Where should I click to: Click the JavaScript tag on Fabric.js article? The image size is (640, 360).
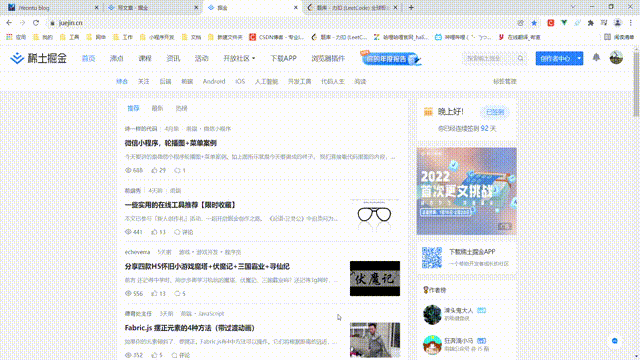tap(211, 314)
